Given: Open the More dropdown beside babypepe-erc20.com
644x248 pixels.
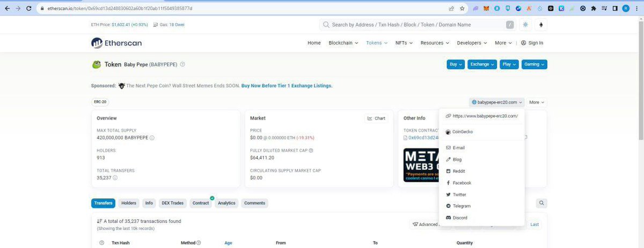Looking at the screenshot, I should [x=537, y=102].
